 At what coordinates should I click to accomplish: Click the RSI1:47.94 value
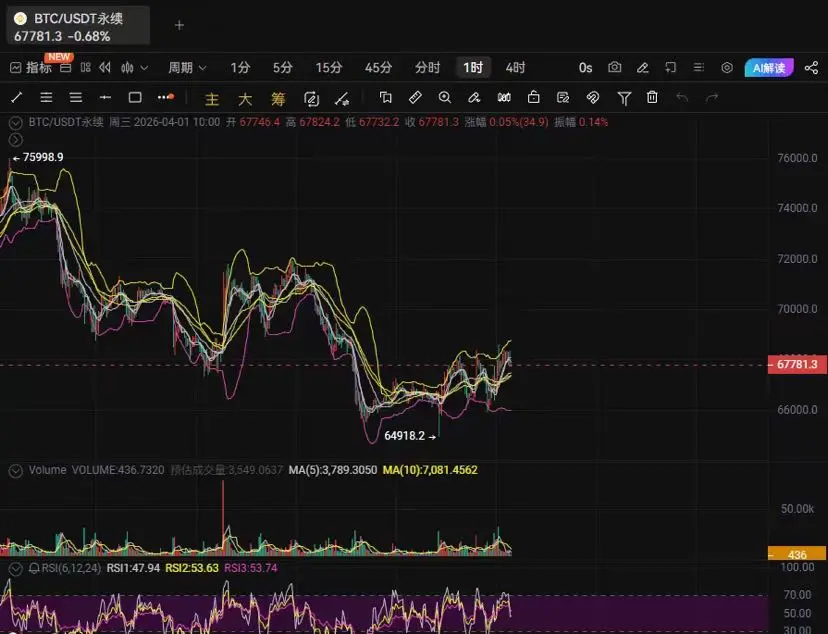pyautogui.click(x=133, y=568)
